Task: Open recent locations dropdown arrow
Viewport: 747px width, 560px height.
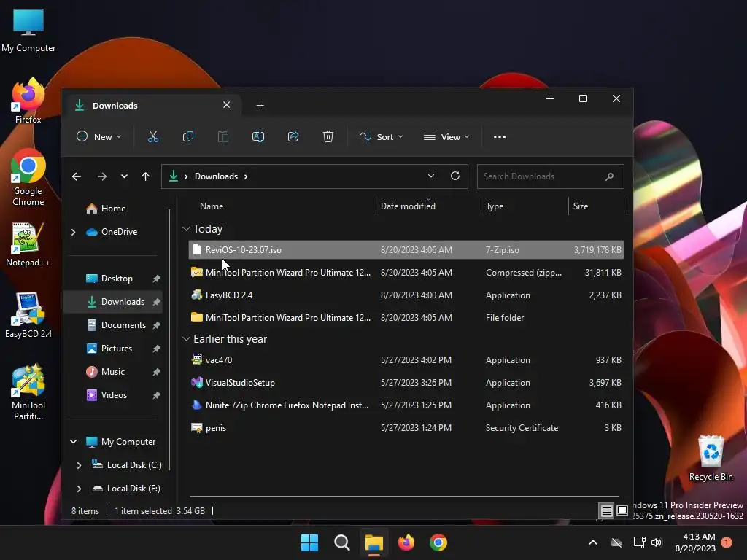Action: tap(124, 176)
